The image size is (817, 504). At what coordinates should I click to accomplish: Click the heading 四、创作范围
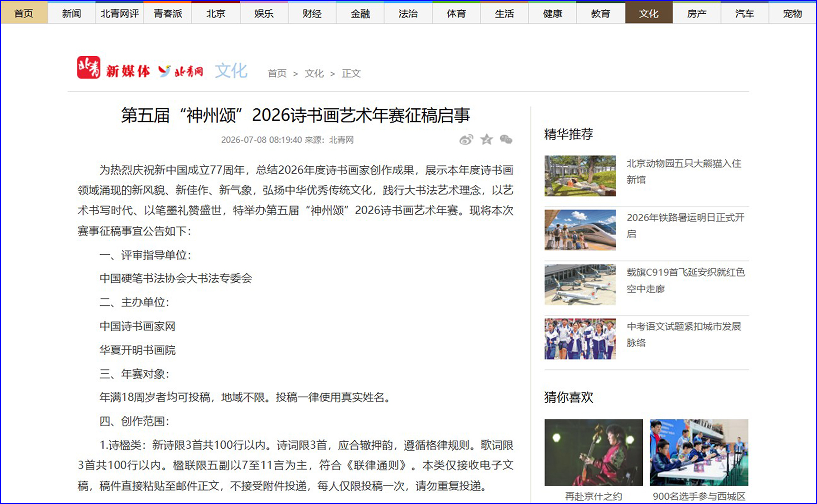tap(135, 421)
